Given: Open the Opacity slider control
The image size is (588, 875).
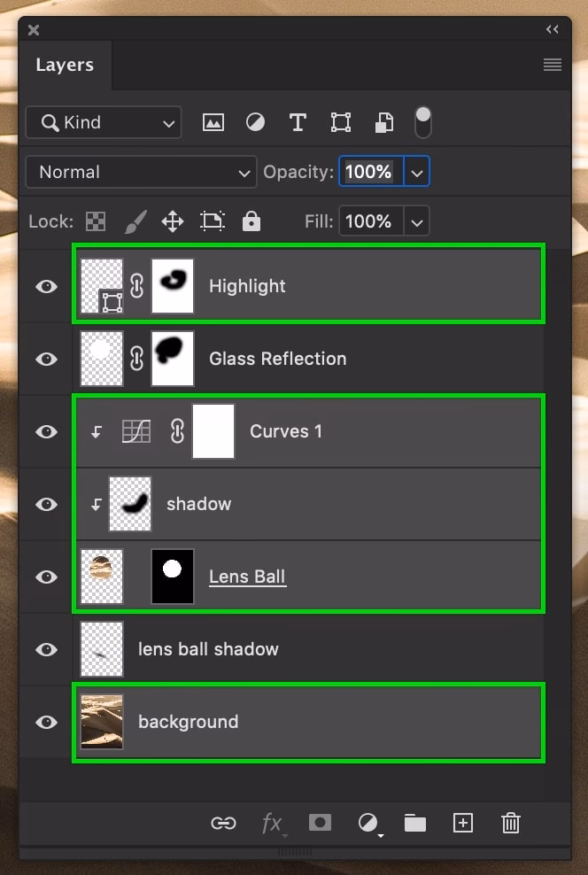Looking at the screenshot, I should tap(416, 172).
